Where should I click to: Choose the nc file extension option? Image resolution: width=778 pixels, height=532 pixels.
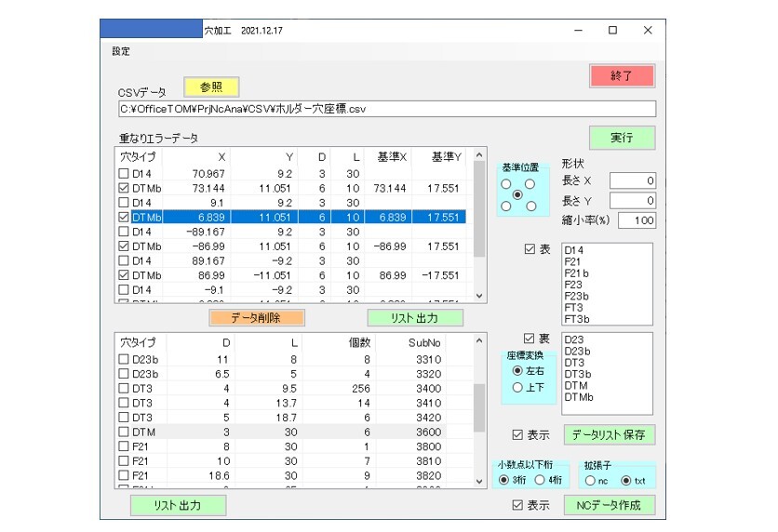589,481
